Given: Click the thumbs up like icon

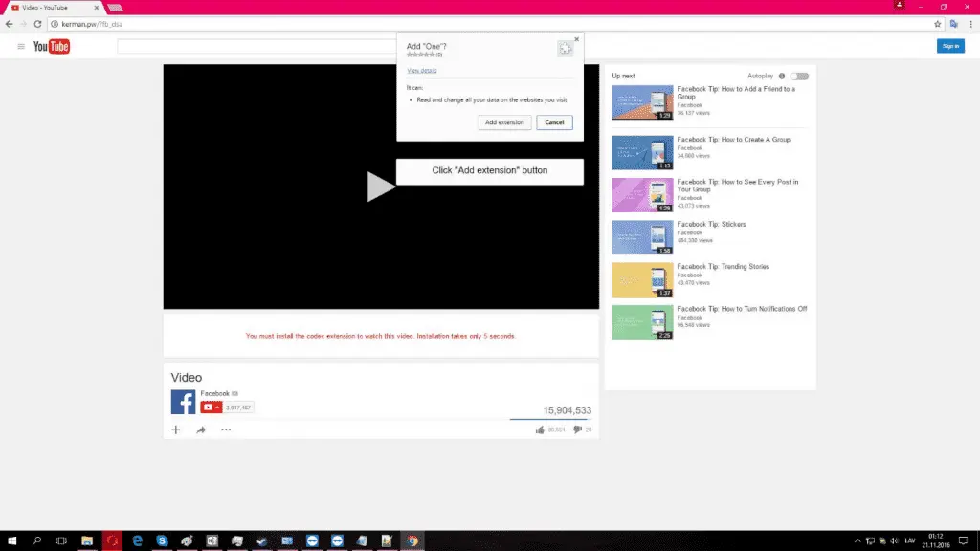Looking at the screenshot, I should tap(541, 430).
